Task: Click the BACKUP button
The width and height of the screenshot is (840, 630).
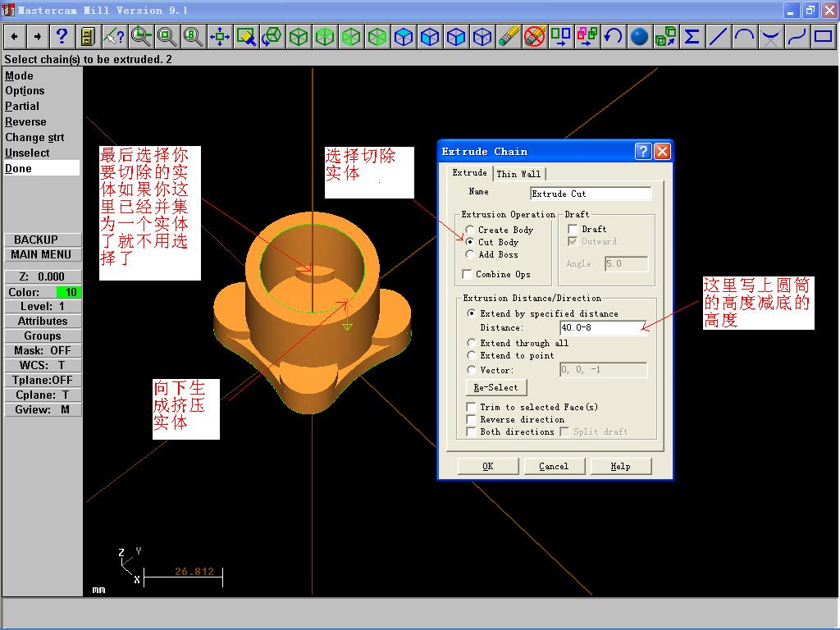Action: 43,240
